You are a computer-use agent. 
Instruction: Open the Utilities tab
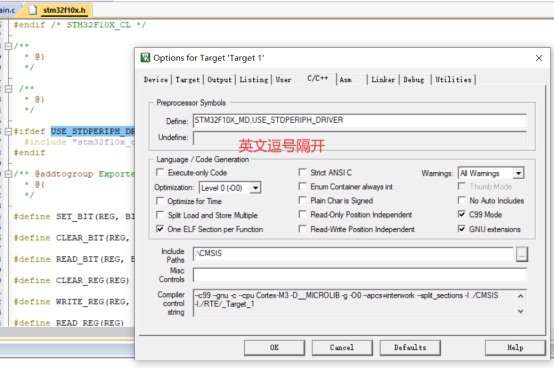pos(453,80)
